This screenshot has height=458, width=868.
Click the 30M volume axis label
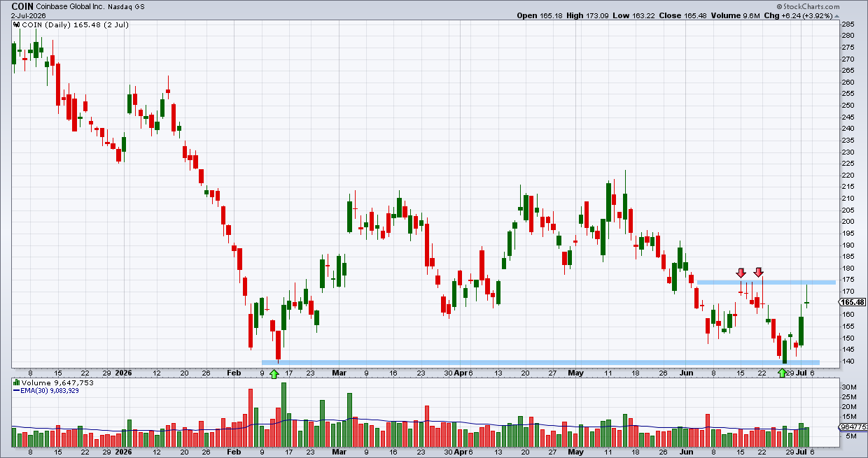click(x=848, y=387)
